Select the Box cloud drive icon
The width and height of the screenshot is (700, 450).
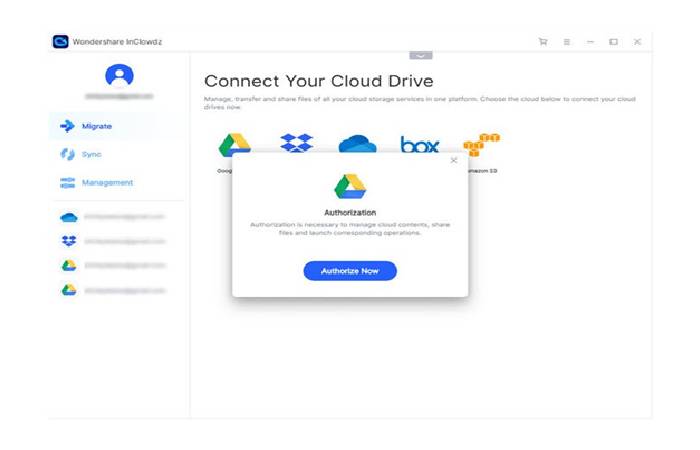click(x=420, y=144)
